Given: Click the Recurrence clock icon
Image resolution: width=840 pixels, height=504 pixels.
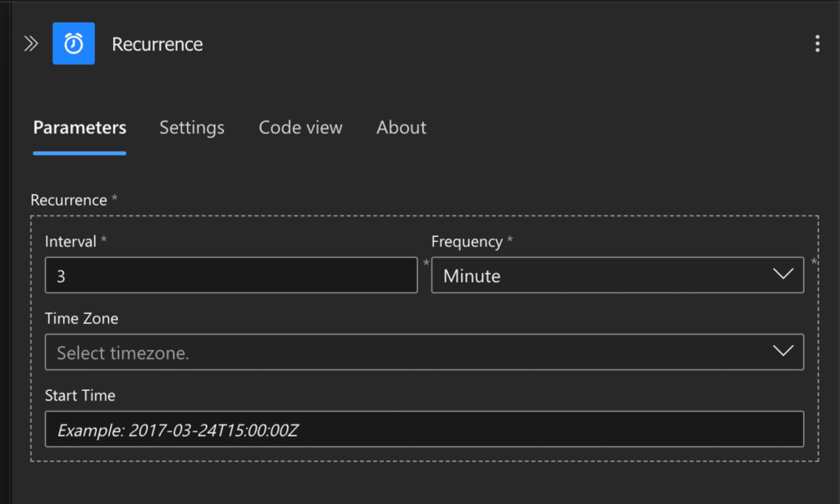Looking at the screenshot, I should [73, 43].
